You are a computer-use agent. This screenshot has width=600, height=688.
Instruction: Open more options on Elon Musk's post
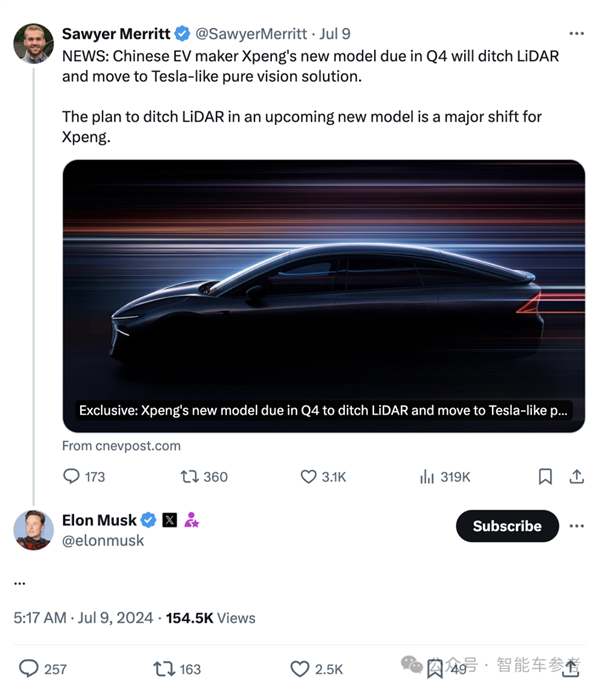click(x=576, y=526)
